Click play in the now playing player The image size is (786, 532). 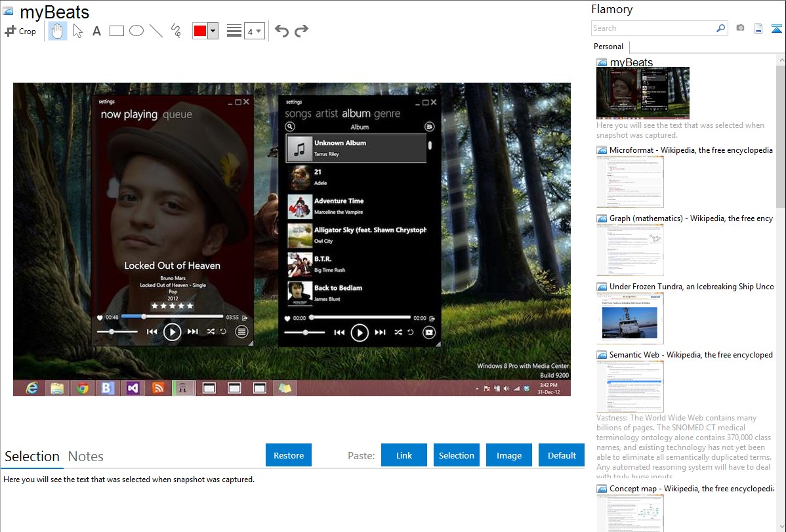[x=172, y=332]
